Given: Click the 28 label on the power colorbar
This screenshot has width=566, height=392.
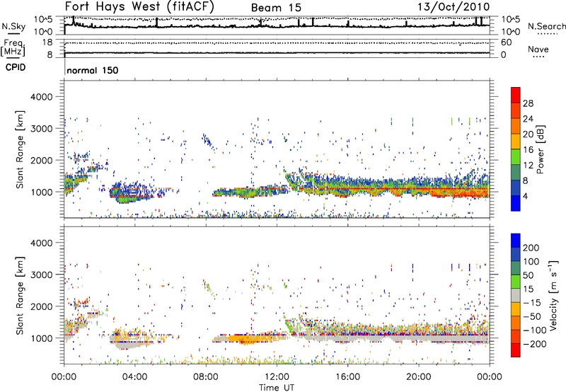Looking at the screenshot, I should click(528, 103).
